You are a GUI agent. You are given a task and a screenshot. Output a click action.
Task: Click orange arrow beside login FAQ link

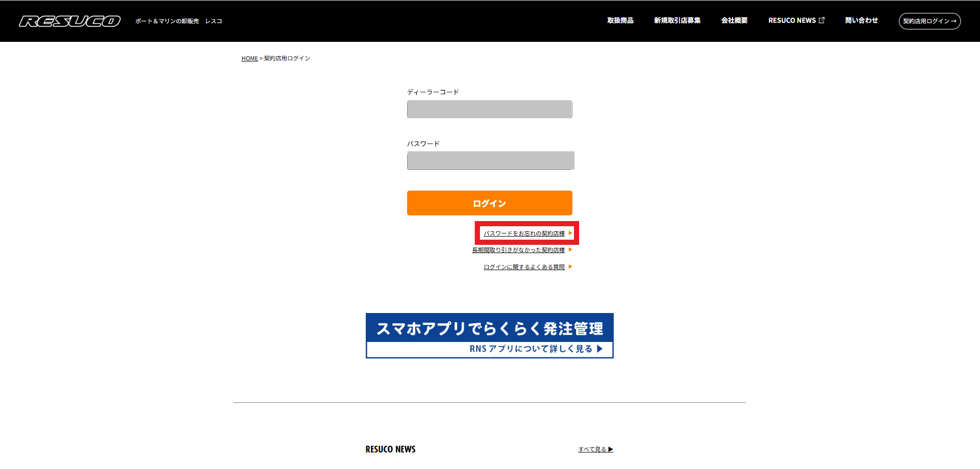[570, 267]
